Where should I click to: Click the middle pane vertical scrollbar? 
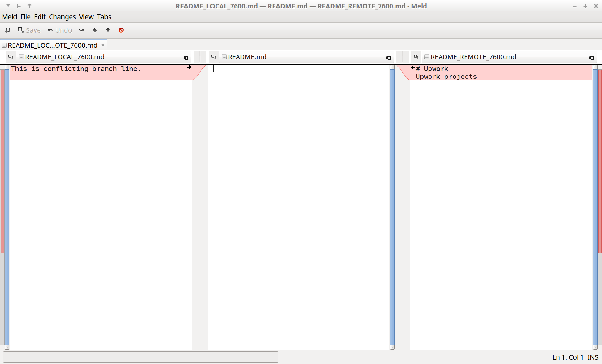pyautogui.click(x=392, y=207)
